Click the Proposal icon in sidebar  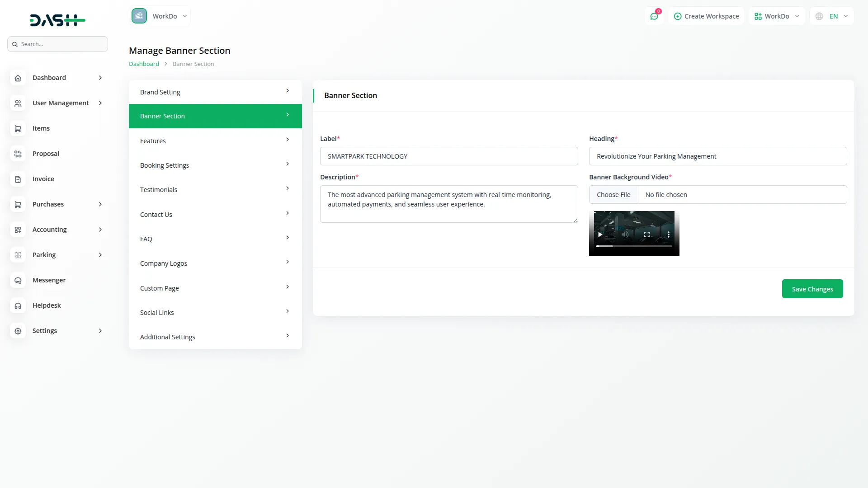[18, 154]
